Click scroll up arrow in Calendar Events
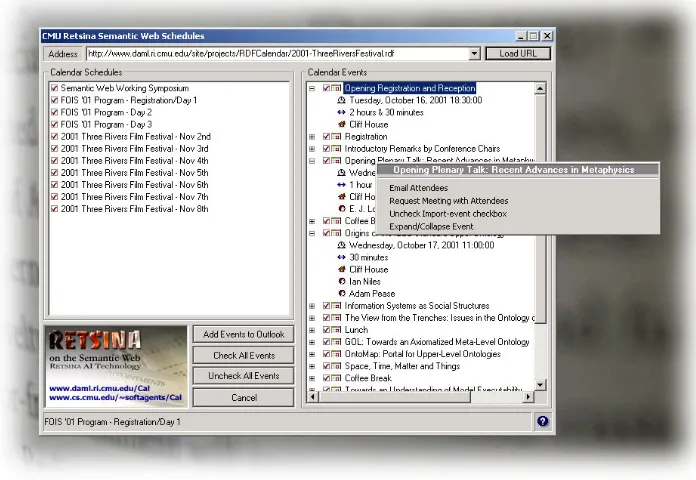The height and width of the screenshot is (480, 696). (540, 88)
